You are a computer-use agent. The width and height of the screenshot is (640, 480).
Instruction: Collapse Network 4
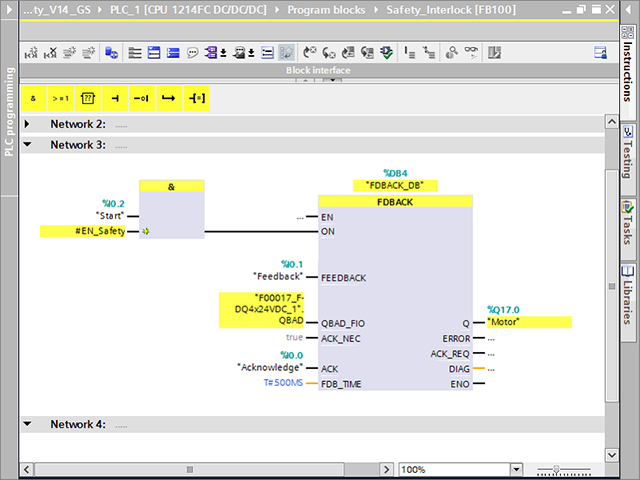[x=27, y=424]
